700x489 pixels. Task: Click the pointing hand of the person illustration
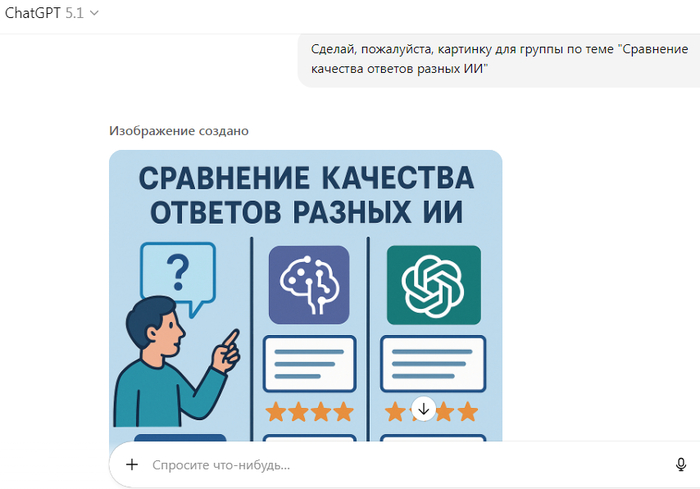229,345
